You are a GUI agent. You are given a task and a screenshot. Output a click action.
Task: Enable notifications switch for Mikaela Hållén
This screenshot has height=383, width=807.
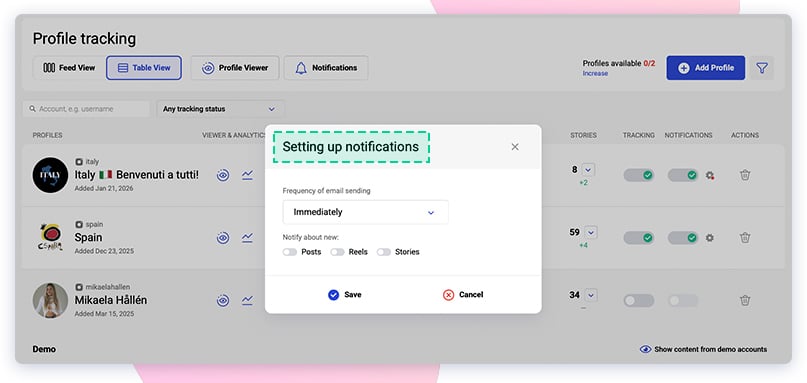(683, 301)
